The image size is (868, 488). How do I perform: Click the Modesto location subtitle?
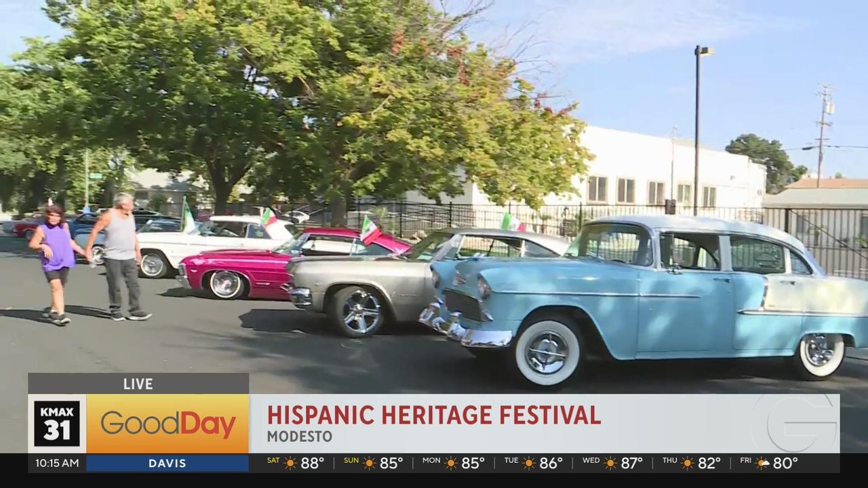point(299,436)
